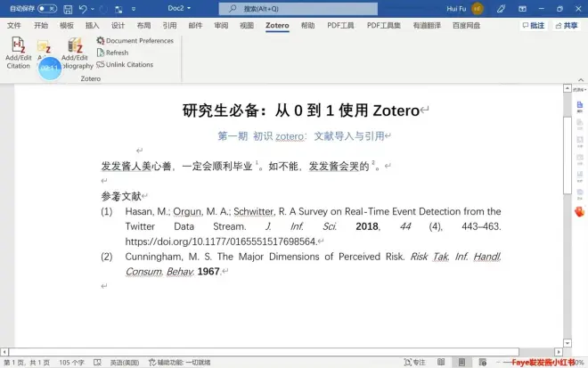Click the touch/mouse mode toolbar icon
This screenshot has height=368, width=588.
coord(118,9)
